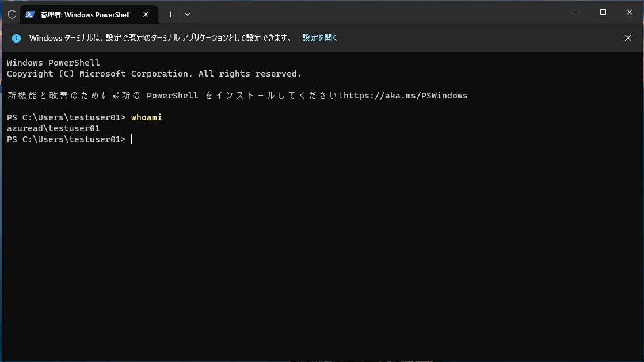Viewport: 644px width, 362px height.
Task: Click the whoami command text
Action: [146, 117]
